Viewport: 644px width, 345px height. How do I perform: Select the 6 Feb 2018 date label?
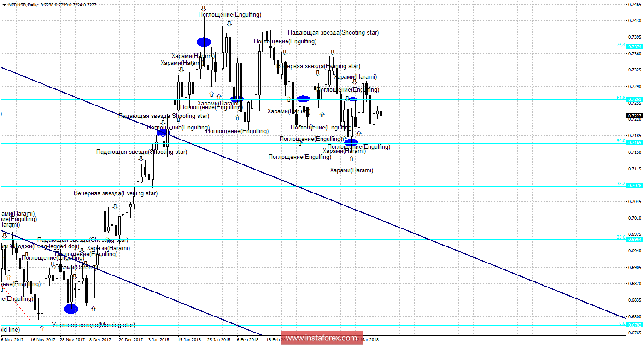[247, 340]
